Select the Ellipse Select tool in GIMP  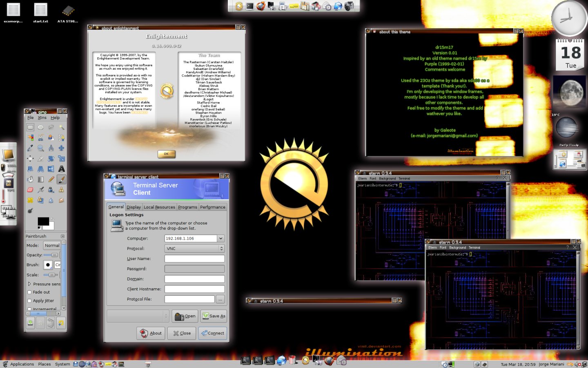tap(40, 127)
